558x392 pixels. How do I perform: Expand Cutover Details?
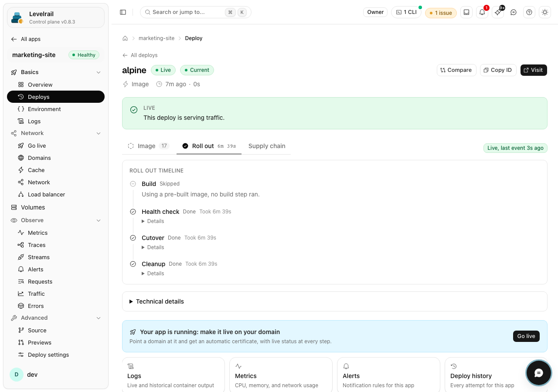(153, 247)
